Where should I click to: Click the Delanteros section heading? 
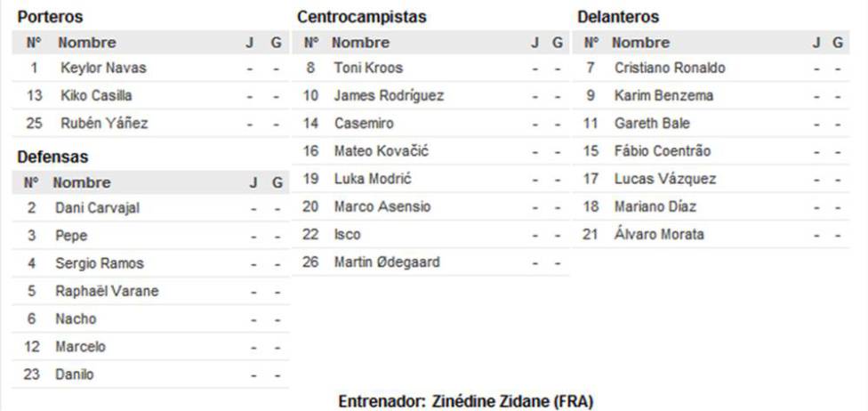tap(618, 17)
